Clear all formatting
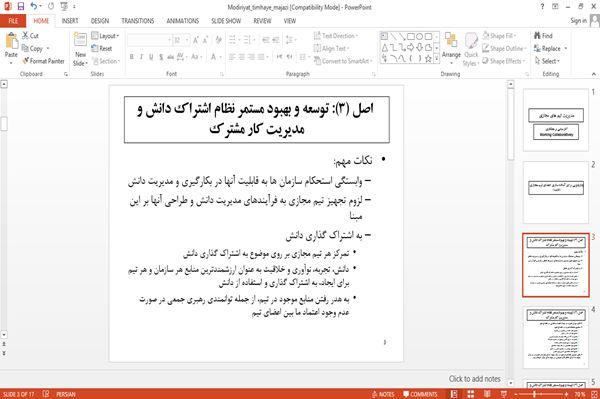Viewport: 600px width, 399px height. point(218,40)
